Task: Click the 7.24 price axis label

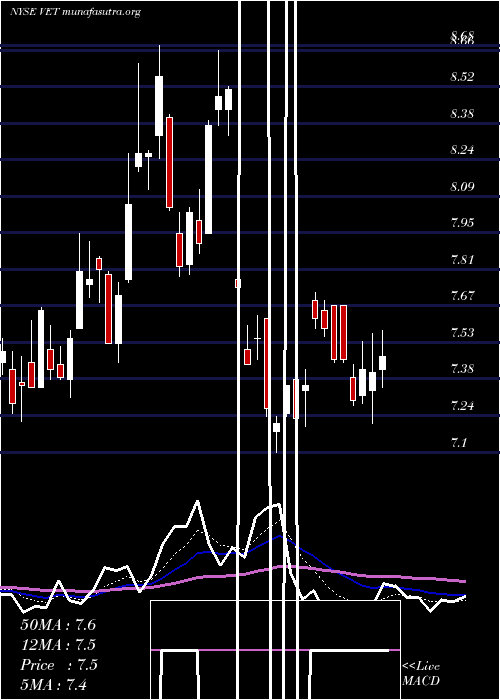Action: (462, 405)
